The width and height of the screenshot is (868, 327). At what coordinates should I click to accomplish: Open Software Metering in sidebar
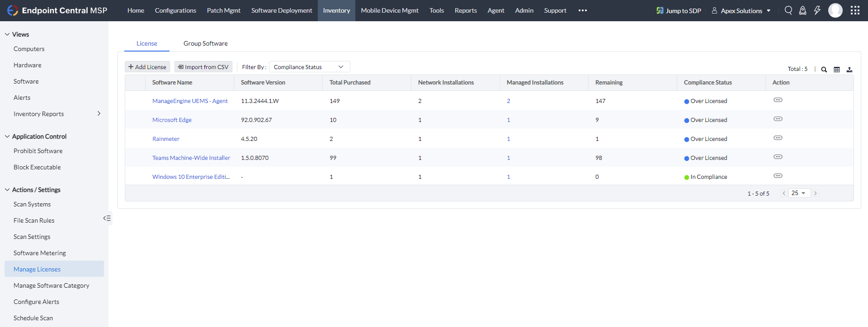(40, 253)
